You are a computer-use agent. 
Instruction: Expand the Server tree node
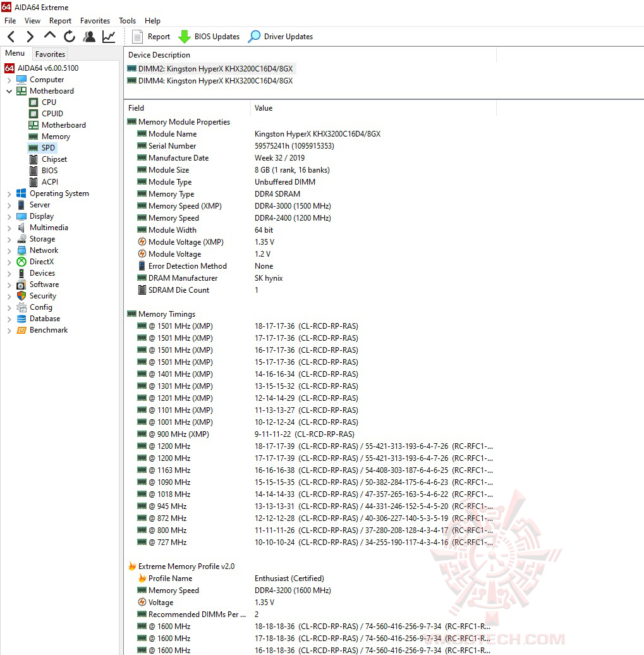tap(9, 205)
